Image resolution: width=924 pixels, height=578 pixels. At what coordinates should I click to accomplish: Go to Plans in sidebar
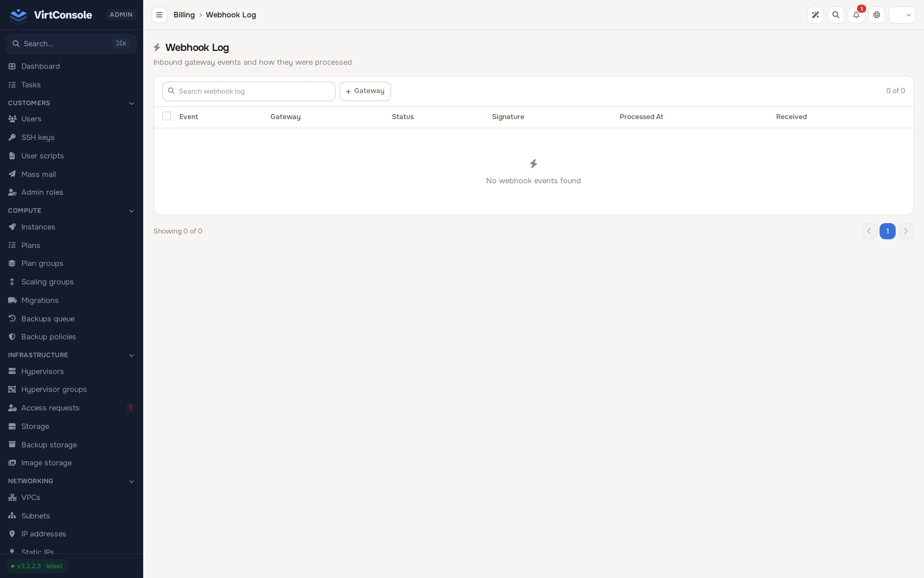click(71, 245)
